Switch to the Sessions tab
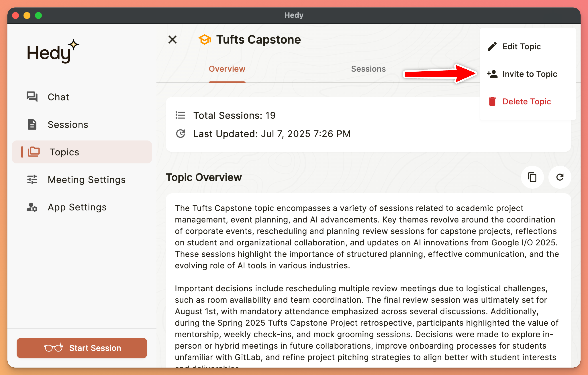 (368, 69)
